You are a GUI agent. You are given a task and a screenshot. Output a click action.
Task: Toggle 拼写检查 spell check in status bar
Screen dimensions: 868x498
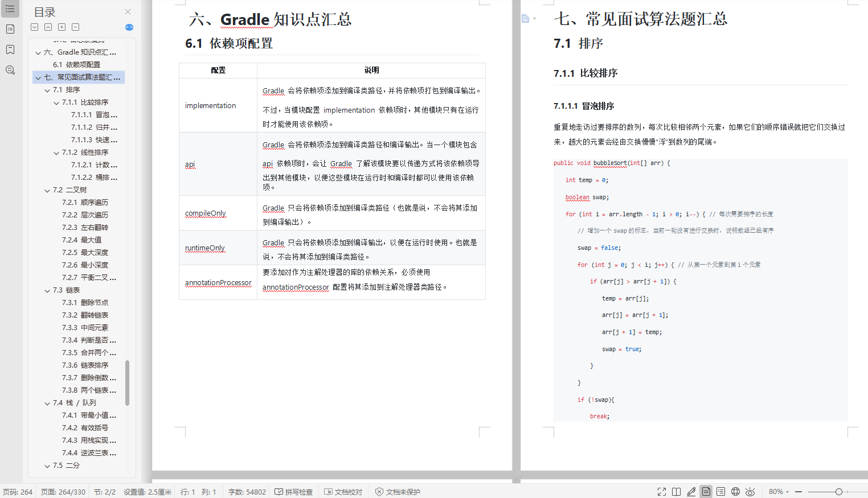pos(294,492)
